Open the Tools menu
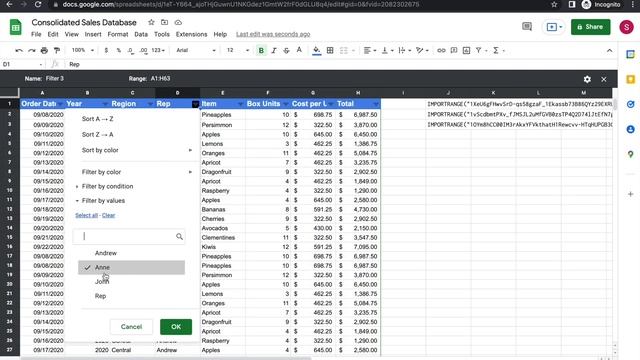640x360 pixels. [162, 34]
